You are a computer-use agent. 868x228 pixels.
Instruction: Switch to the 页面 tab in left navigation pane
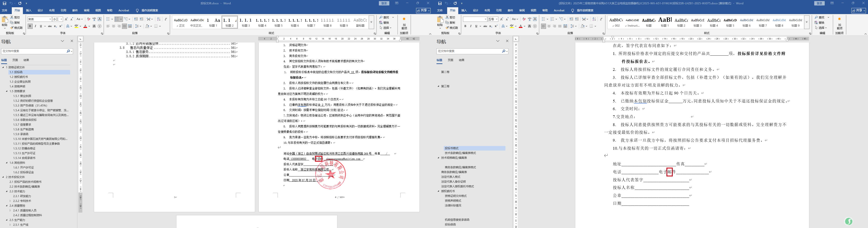coord(15,60)
